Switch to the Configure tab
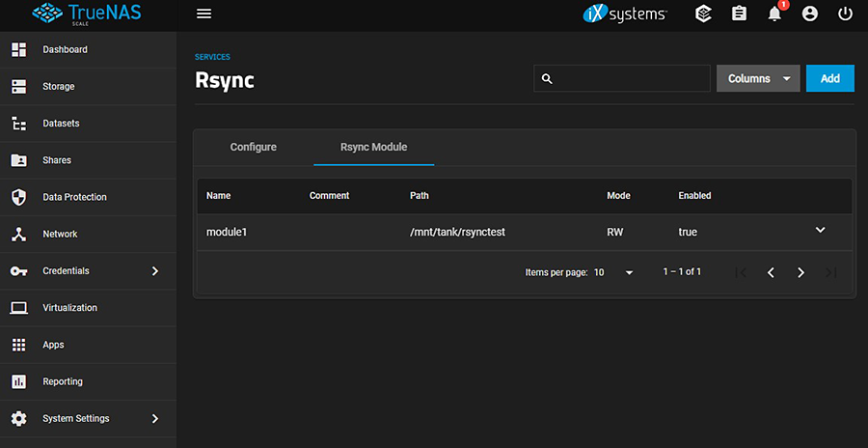The image size is (868, 448). tap(253, 147)
